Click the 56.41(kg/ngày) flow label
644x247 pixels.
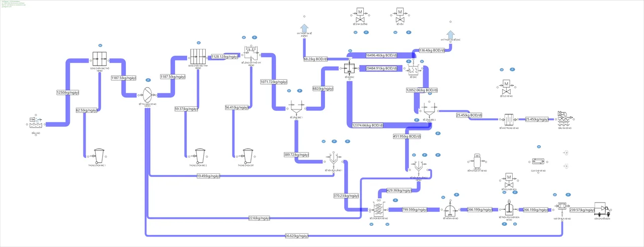click(x=237, y=107)
